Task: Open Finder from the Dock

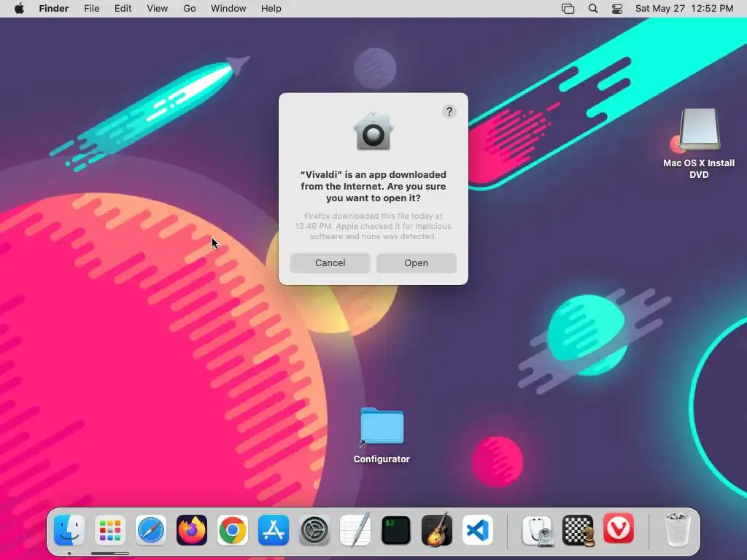Action: [69, 530]
